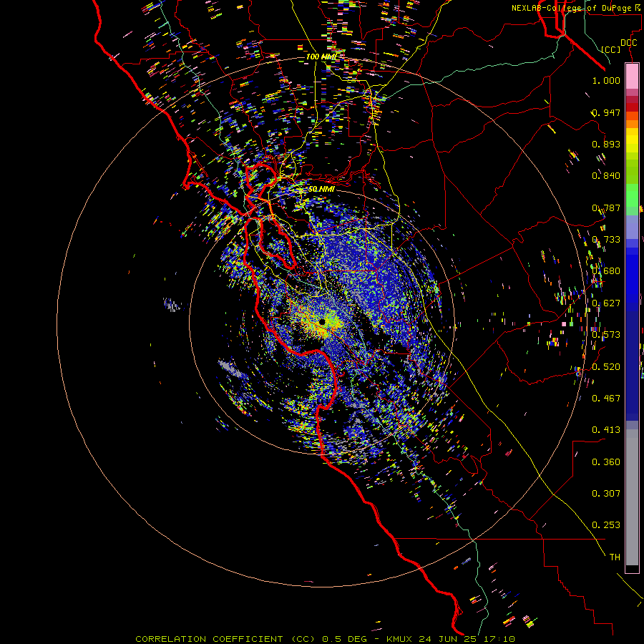
Task: Select the 0.627 legend value
Action: coord(606,303)
